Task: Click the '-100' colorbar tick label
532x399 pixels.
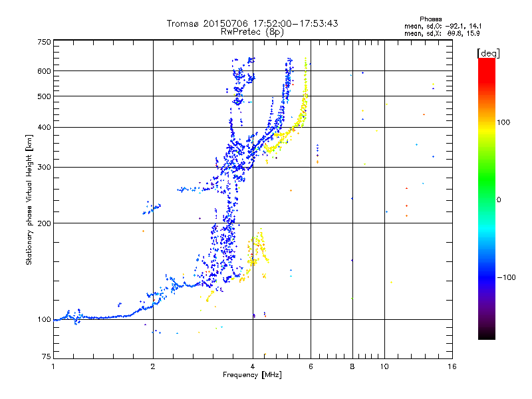Action: pyautogui.click(x=507, y=277)
